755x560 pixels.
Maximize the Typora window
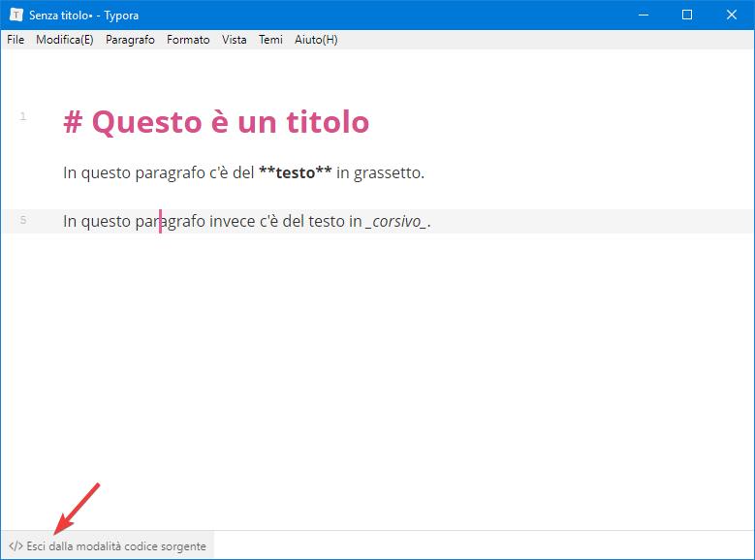[x=687, y=15]
